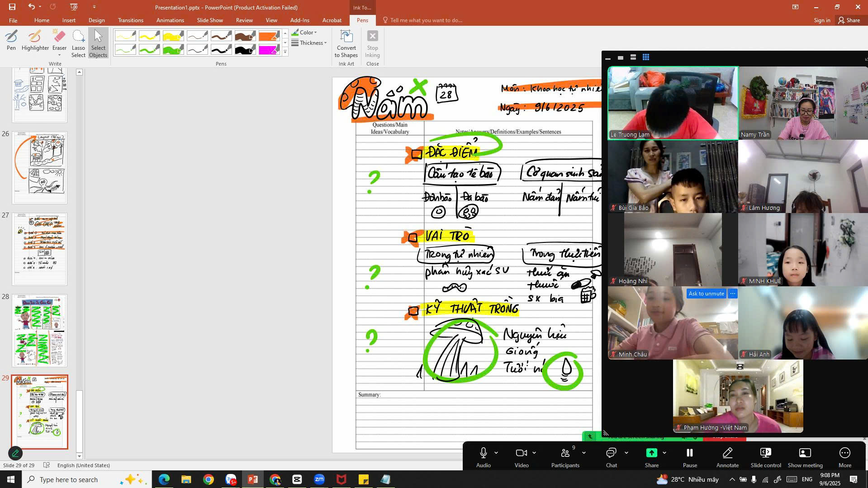Activate the Lasso Select tool
This screenshot has width=868, height=488.
coord(78,43)
